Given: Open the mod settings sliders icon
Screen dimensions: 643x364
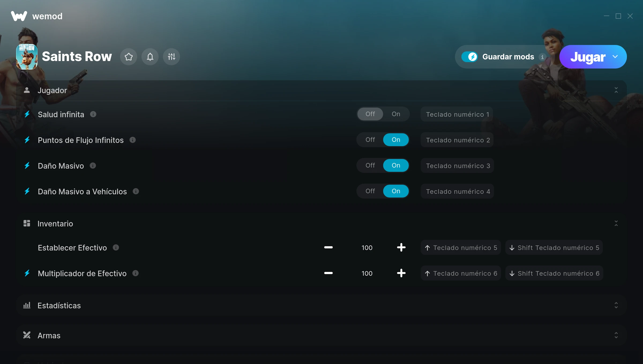Looking at the screenshot, I should click(x=171, y=57).
